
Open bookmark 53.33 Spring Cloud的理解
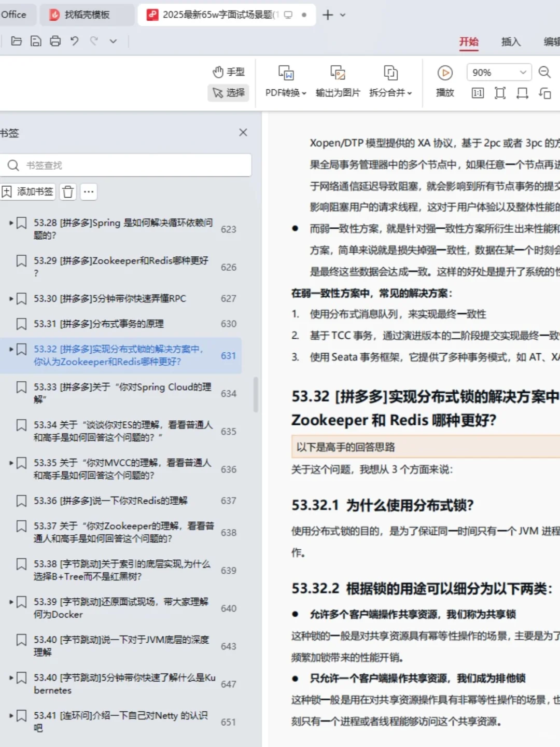click(122, 393)
